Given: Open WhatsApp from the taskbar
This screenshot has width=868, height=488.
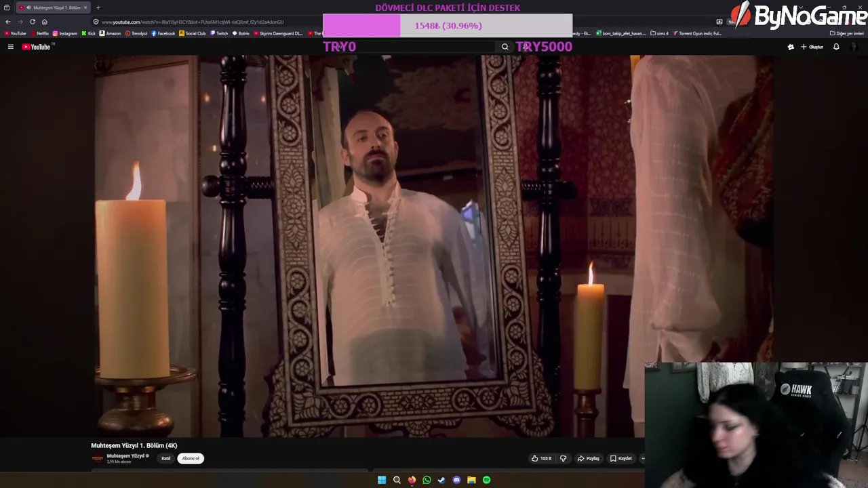Looking at the screenshot, I should [x=427, y=480].
